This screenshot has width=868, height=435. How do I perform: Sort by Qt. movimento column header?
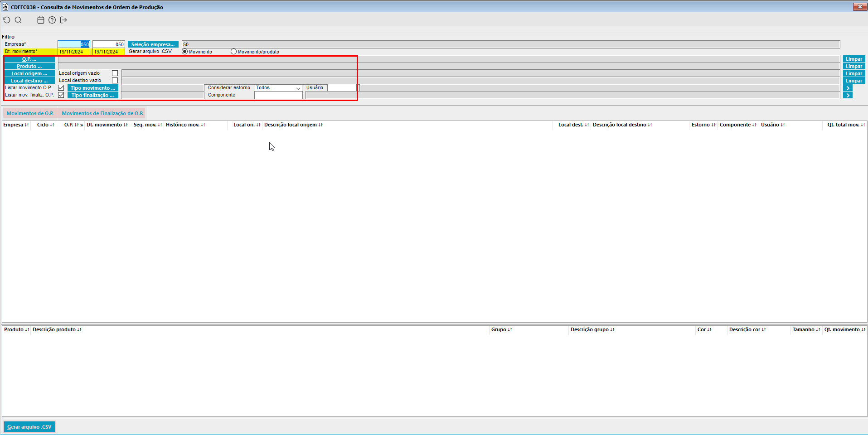(x=845, y=329)
